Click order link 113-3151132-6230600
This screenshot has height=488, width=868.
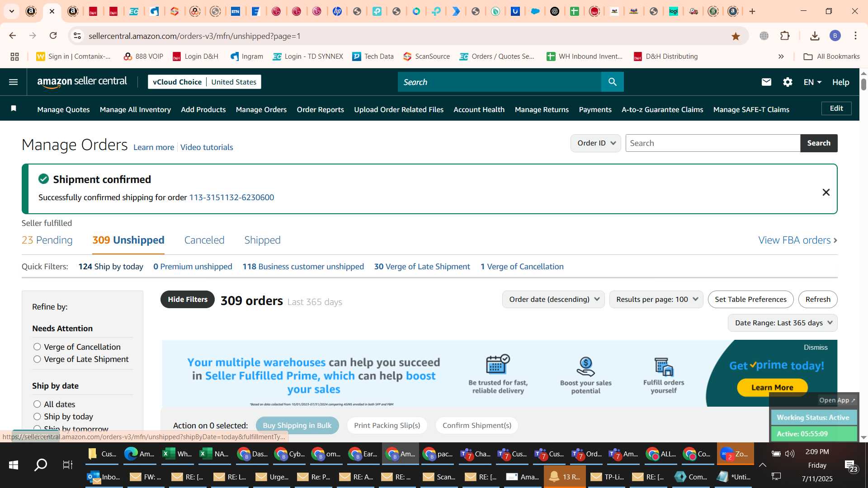tap(231, 197)
